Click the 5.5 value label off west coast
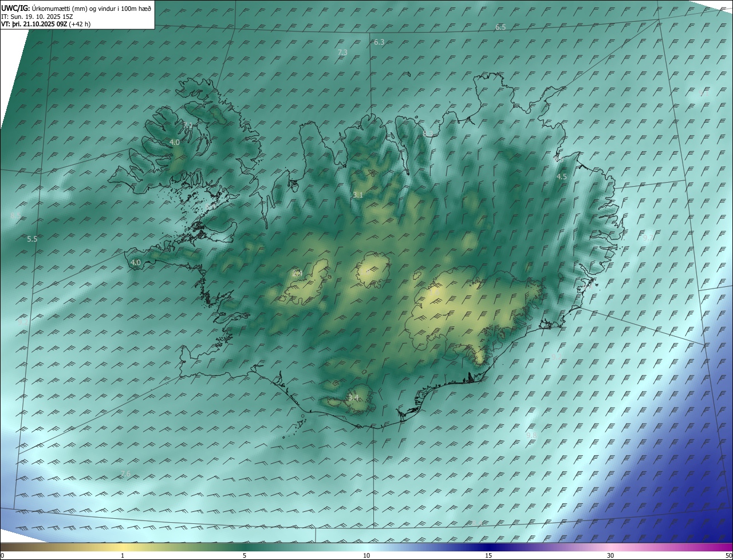Viewport: 733px width, 560px height. [32, 239]
